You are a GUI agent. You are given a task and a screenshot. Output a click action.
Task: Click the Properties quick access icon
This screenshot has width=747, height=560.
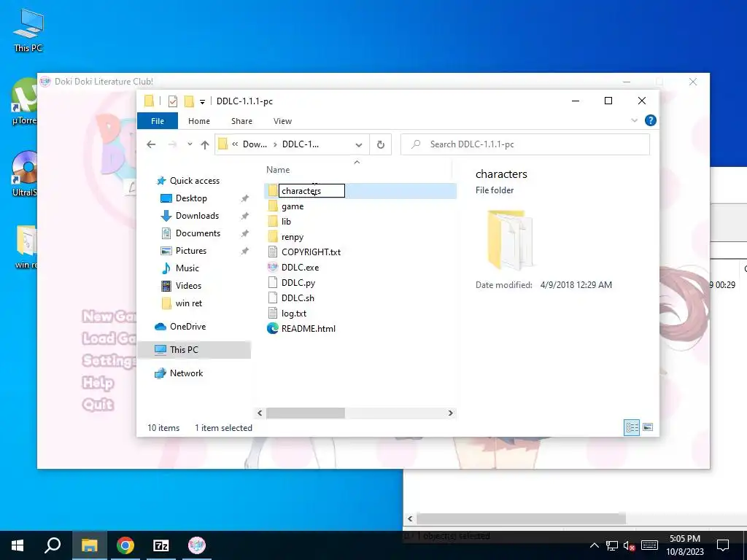pos(173,101)
